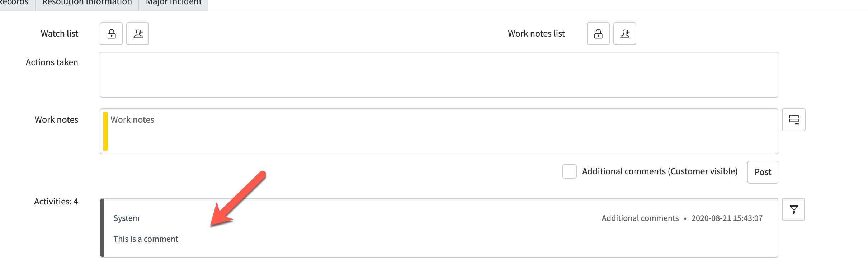Viewport: 868px width, 264px height.
Task: Unlock the Work notes list field
Action: (598, 34)
